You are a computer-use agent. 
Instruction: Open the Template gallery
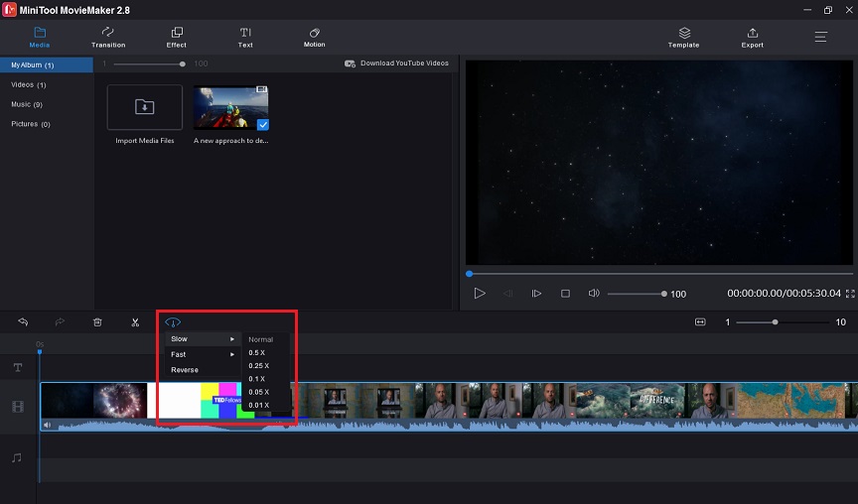(684, 37)
